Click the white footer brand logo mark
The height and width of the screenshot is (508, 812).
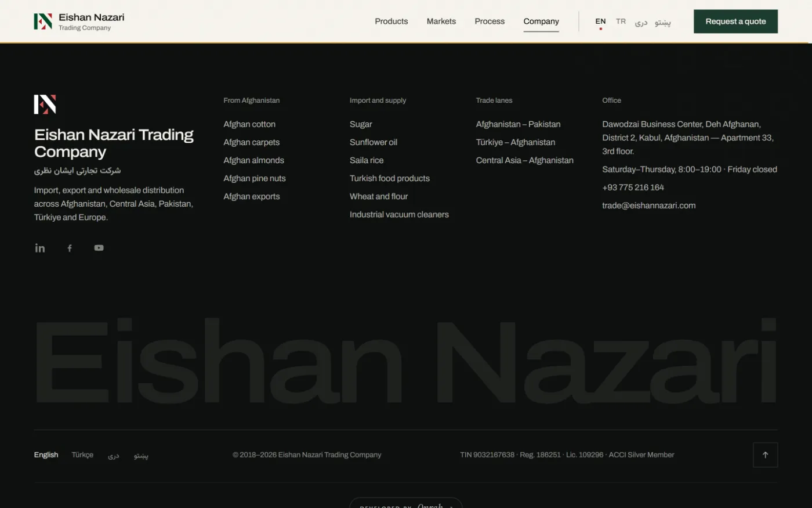[x=45, y=105]
